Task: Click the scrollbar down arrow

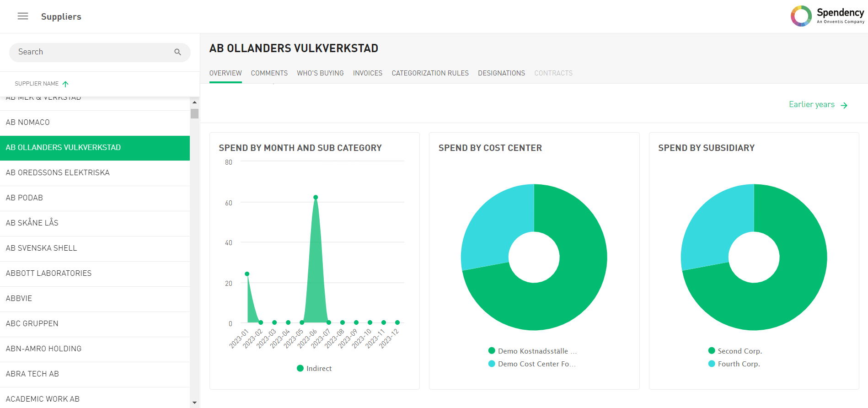Action: point(195,403)
